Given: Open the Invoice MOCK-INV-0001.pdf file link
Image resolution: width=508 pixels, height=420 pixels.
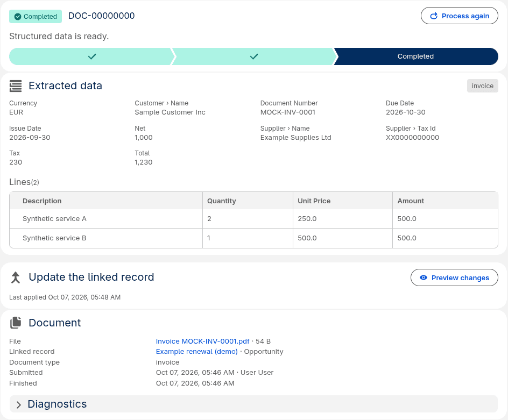Looking at the screenshot, I should [x=202, y=341].
